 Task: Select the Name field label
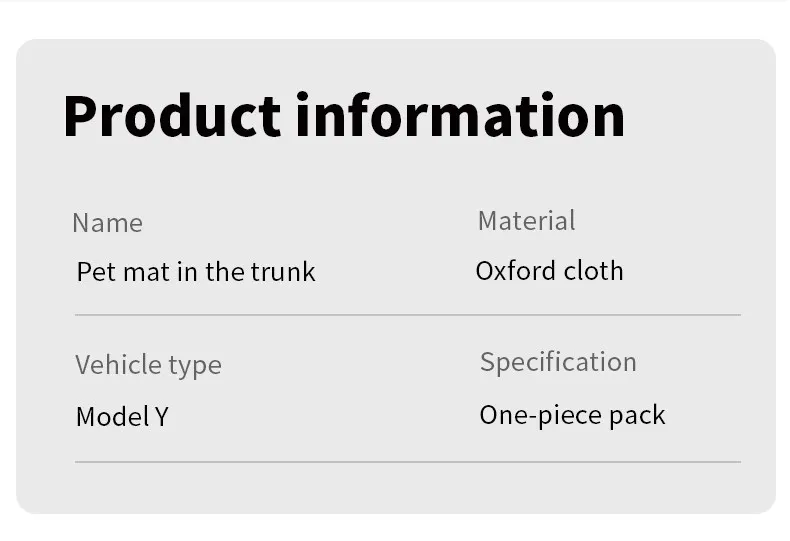(x=108, y=223)
